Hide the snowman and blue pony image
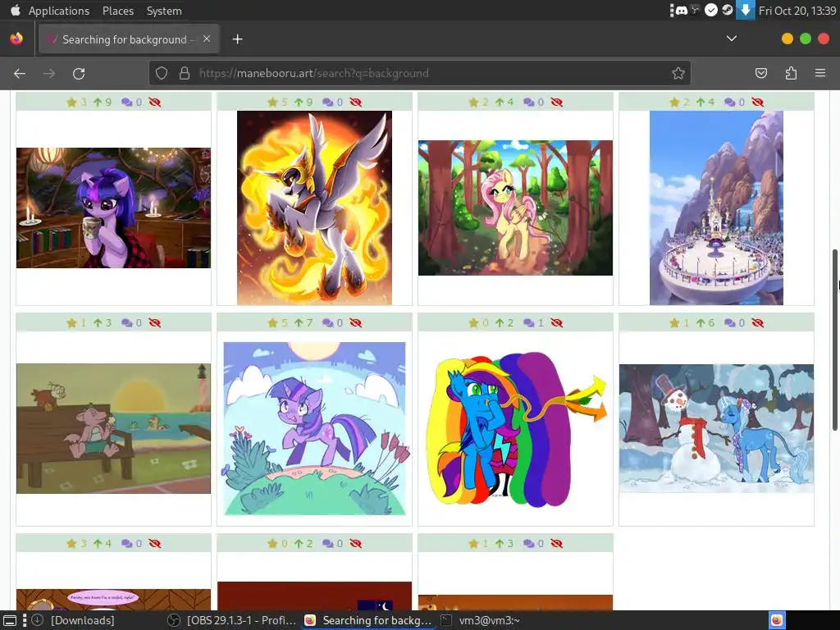Viewport: 840px width, 630px height. pos(757,323)
